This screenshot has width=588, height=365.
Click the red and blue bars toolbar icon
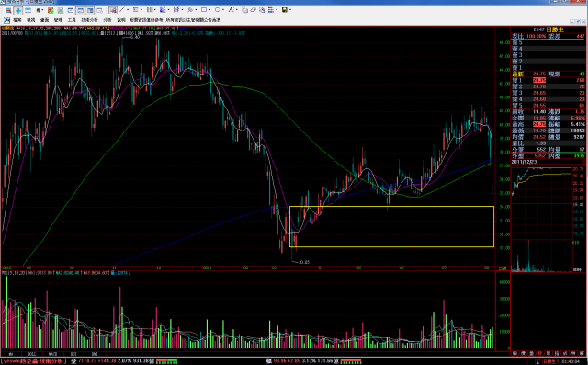click(x=8, y=10)
